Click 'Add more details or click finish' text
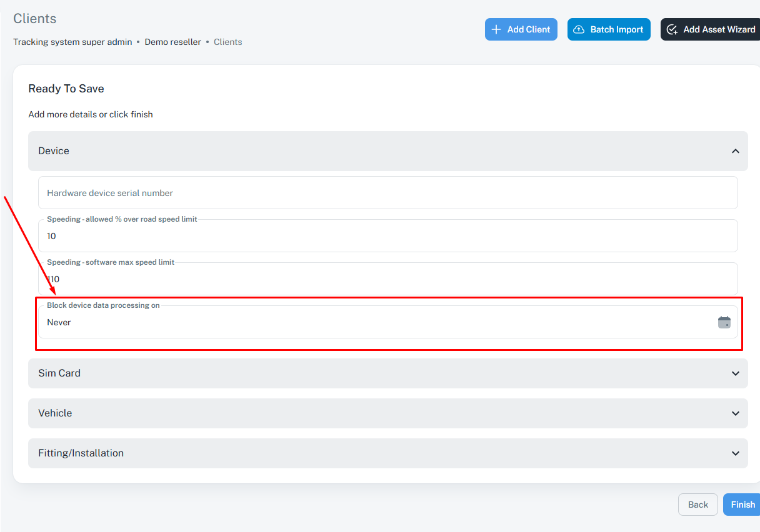The image size is (760, 532). pyautogui.click(x=91, y=114)
